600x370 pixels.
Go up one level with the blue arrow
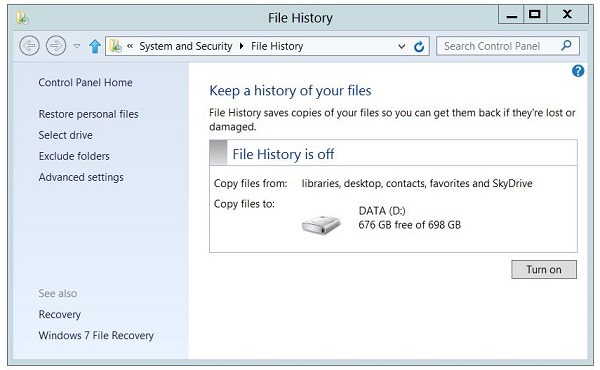click(x=95, y=46)
